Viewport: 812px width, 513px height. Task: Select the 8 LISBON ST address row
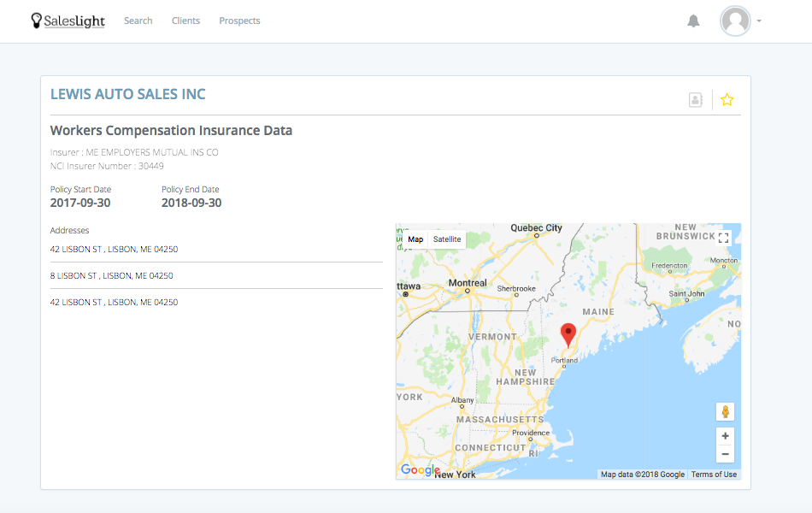tap(216, 275)
